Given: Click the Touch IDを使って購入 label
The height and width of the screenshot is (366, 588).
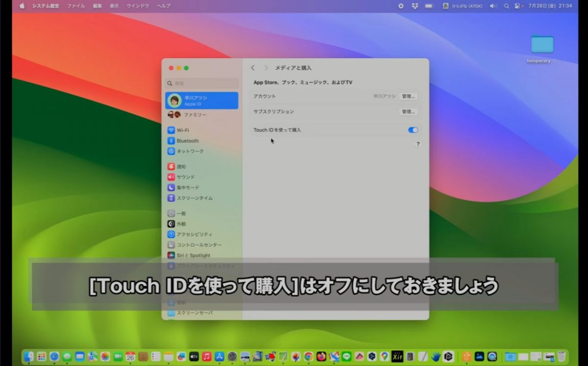Looking at the screenshot, I should click(277, 130).
